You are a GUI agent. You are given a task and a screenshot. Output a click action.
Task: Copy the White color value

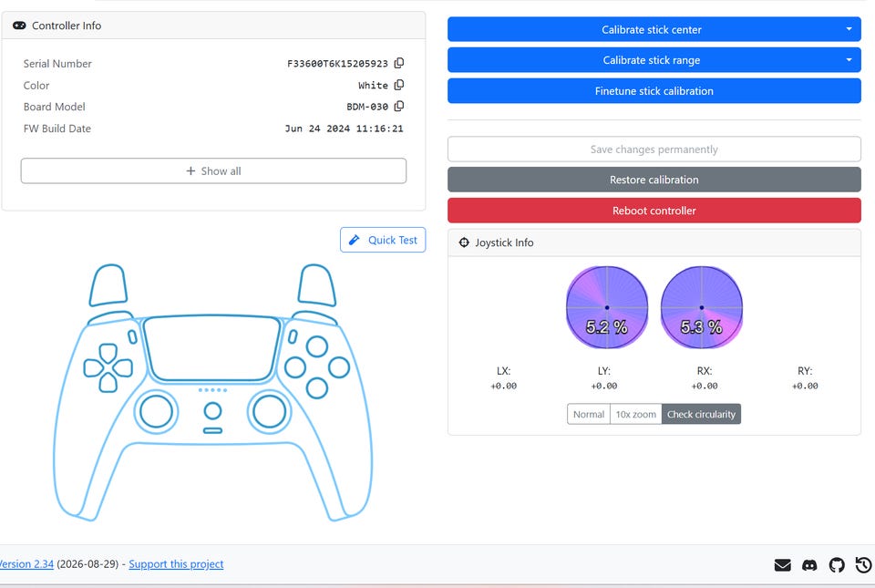tap(399, 85)
